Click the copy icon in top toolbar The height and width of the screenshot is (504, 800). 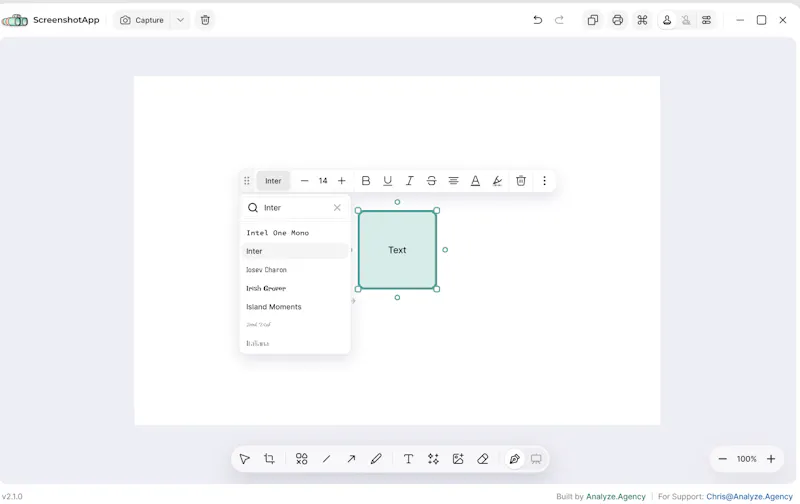tap(592, 20)
